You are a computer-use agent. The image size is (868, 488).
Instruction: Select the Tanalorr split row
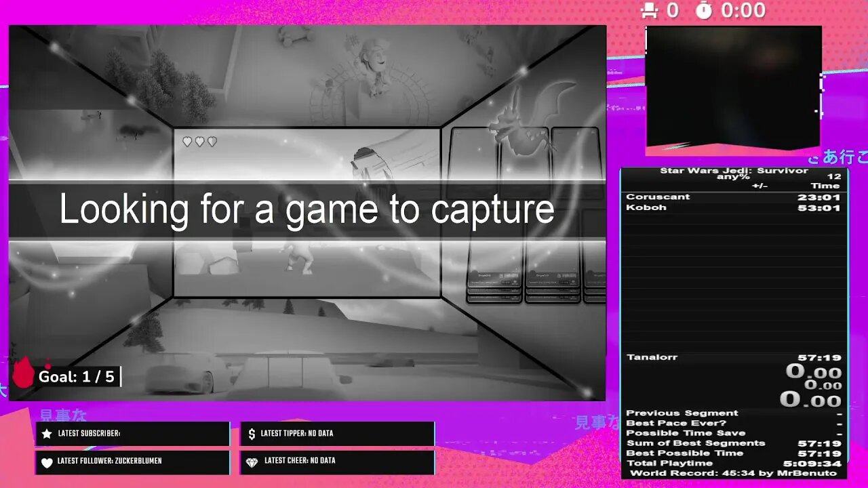(x=734, y=357)
